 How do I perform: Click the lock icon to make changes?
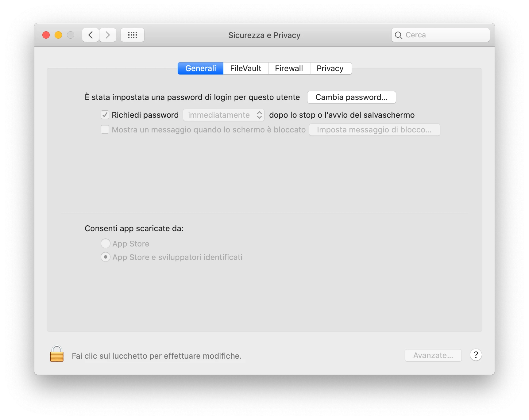pos(57,354)
